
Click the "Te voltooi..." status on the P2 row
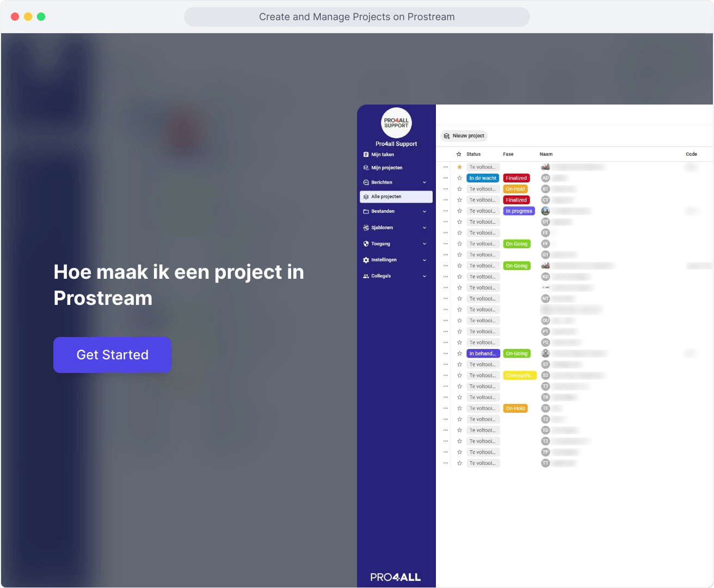pyautogui.click(x=483, y=342)
